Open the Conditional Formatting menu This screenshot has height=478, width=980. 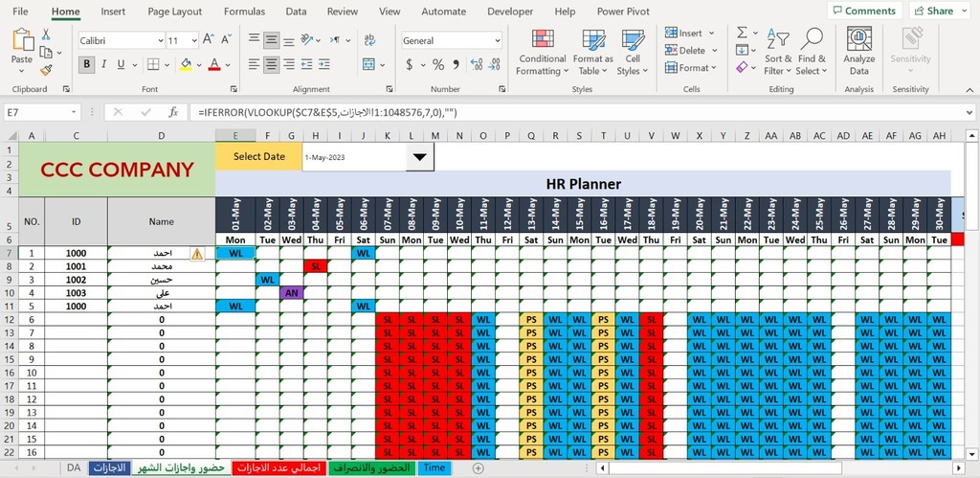(x=542, y=52)
